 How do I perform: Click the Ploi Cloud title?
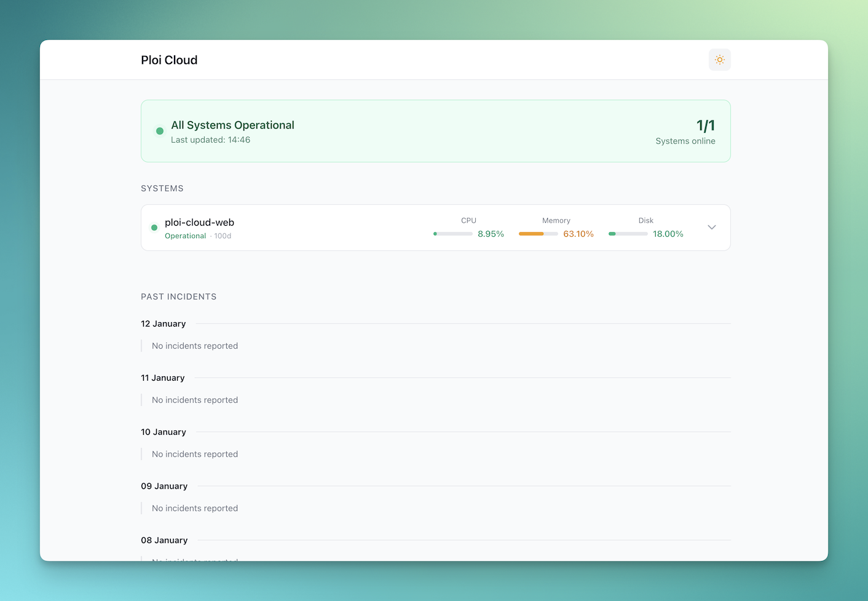[169, 60]
